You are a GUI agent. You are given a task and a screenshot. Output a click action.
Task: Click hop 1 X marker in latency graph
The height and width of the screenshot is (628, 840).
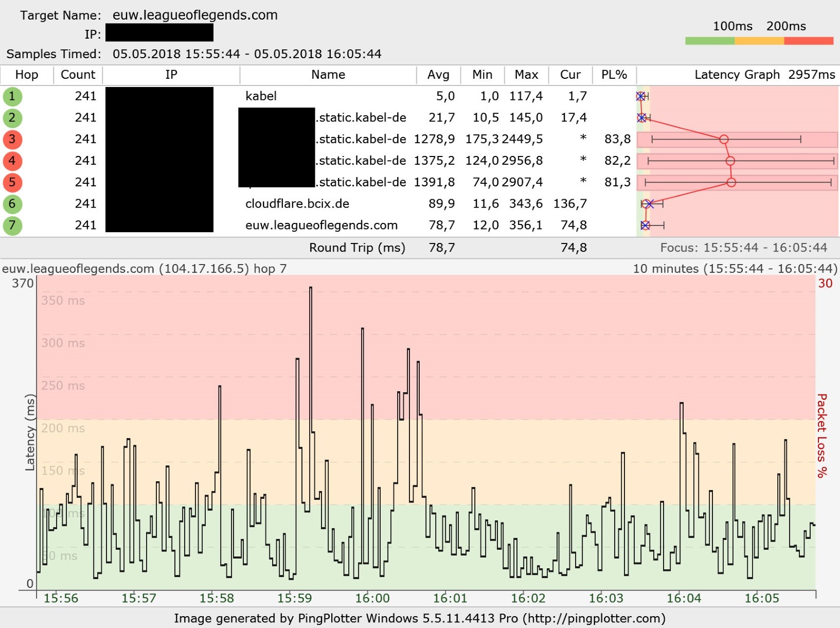pyautogui.click(x=640, y=96)
